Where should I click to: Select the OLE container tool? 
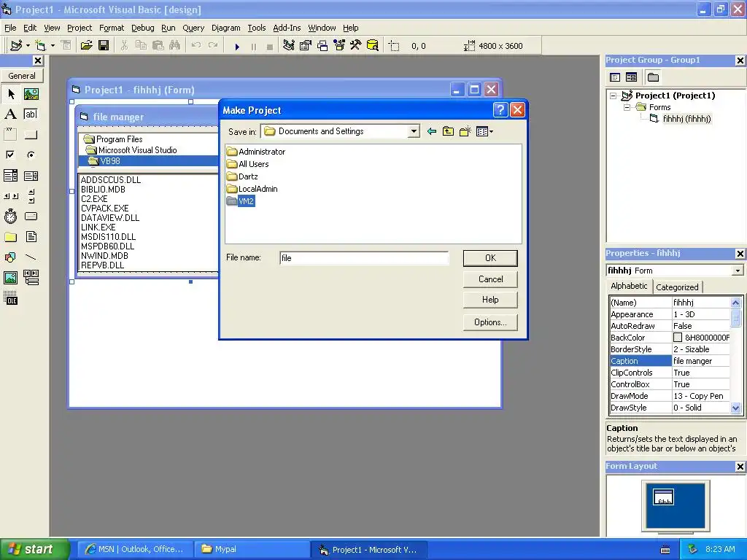point(10,298)
